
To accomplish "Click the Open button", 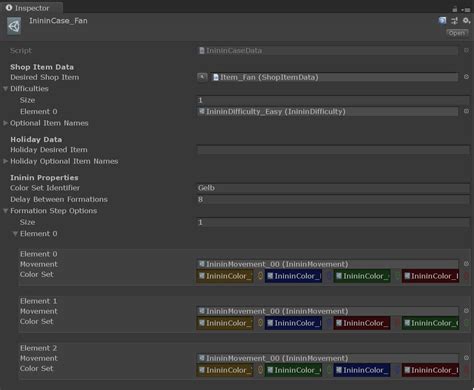I will pos(457,33).
